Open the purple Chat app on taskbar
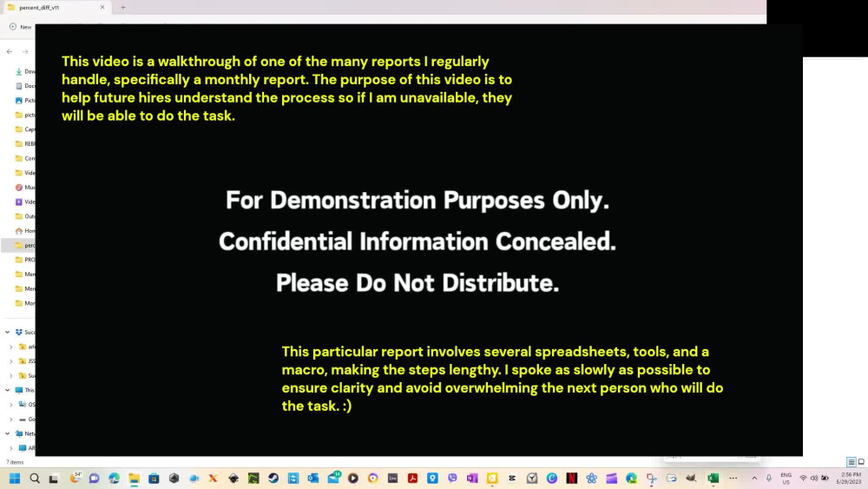The image size is (868, 489). pos(94,479)
